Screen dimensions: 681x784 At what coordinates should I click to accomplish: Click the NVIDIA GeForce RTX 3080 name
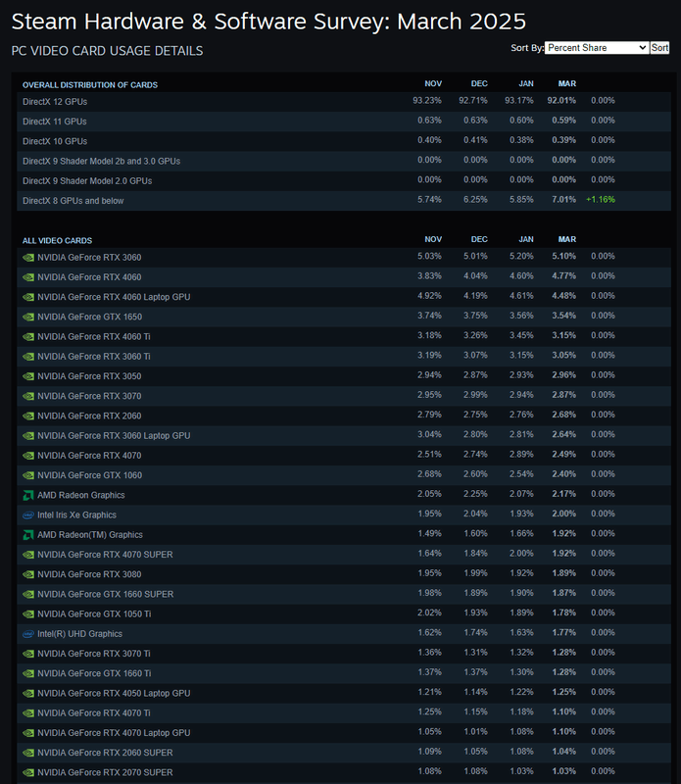(x=89, y=574)
